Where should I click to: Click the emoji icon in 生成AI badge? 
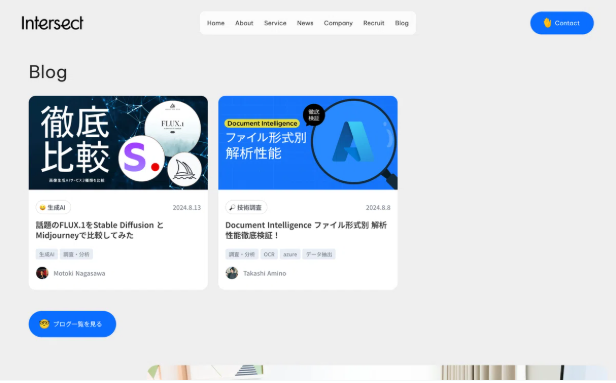click(x=42, y=207)
